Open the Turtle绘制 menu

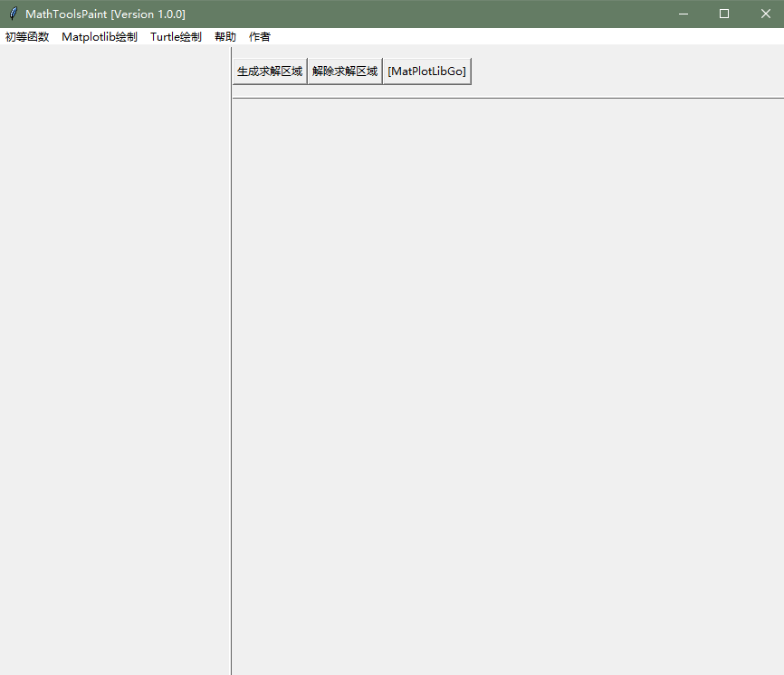pyautogui.click(x=176, y=36)
